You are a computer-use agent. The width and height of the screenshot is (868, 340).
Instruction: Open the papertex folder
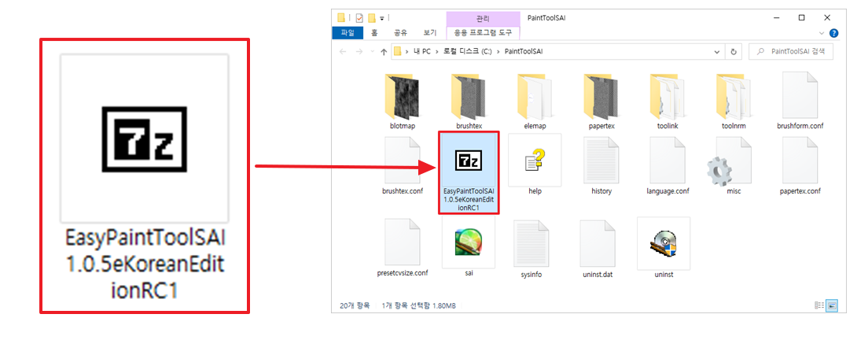click(x=601, y=100)
